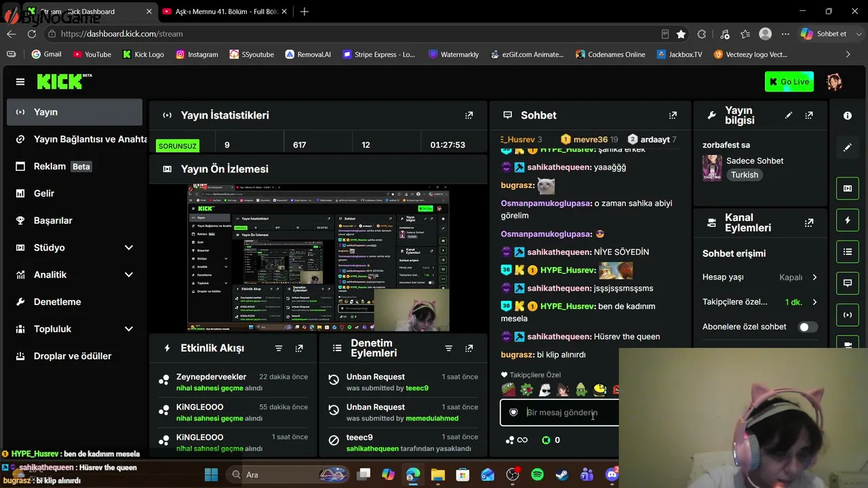The width and height of the screenshot is (868, 488).
Task: Toggle the Abonelere özel sohbet switch
Action: (x=807, y=327)
